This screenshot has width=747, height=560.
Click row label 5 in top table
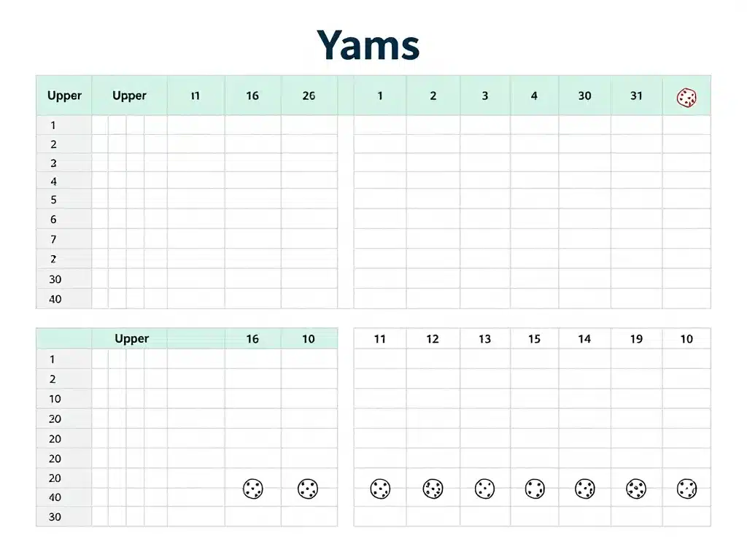click(53, 200)
